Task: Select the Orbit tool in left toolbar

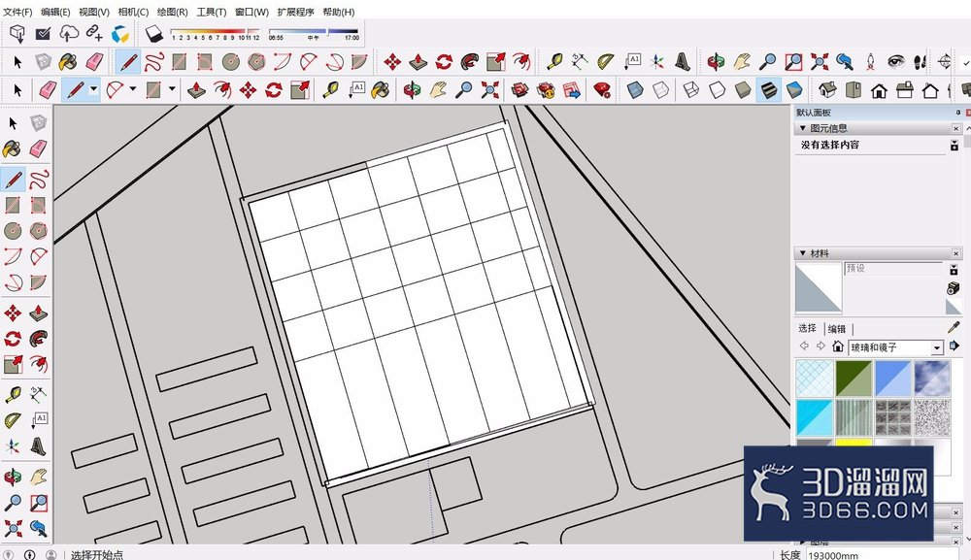Action: click(13, 478)
